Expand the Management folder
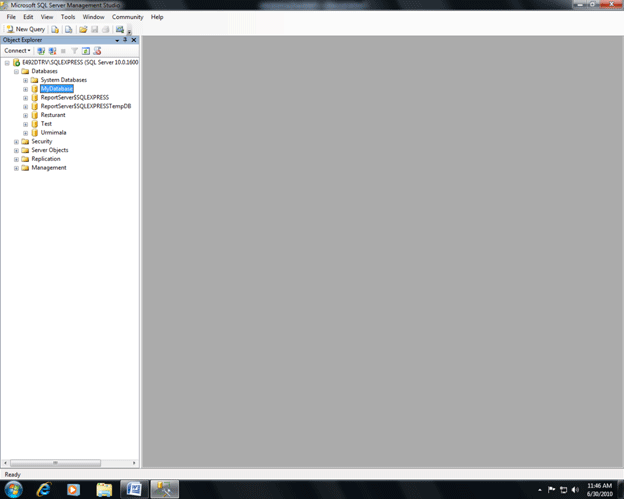624x499 pixels. pos(16,168)
